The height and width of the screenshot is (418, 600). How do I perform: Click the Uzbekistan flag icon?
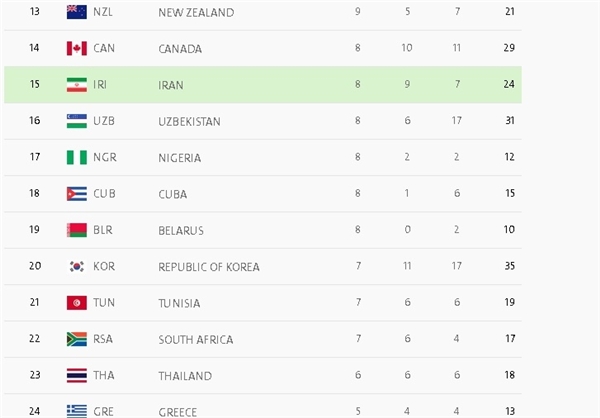click(77, 121)
